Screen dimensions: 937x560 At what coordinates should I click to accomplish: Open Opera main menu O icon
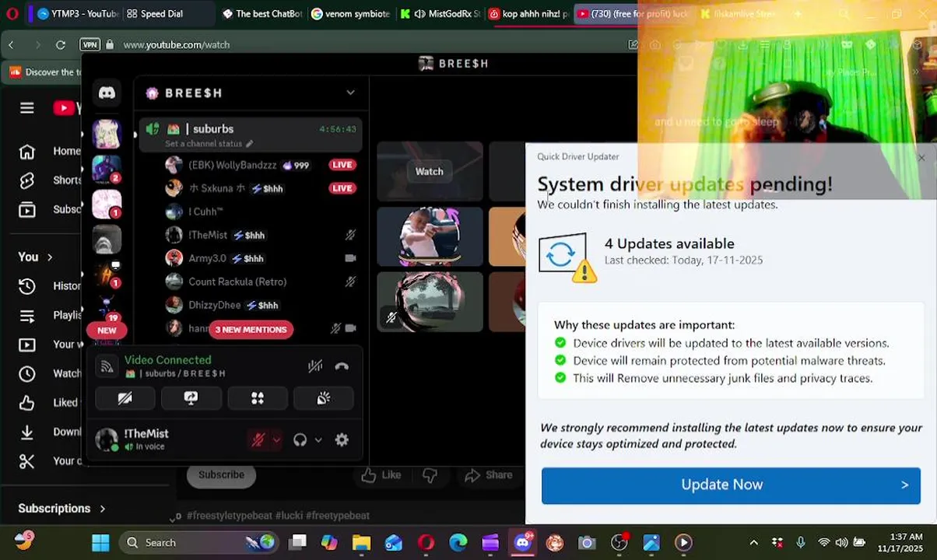tap(12, 13)
